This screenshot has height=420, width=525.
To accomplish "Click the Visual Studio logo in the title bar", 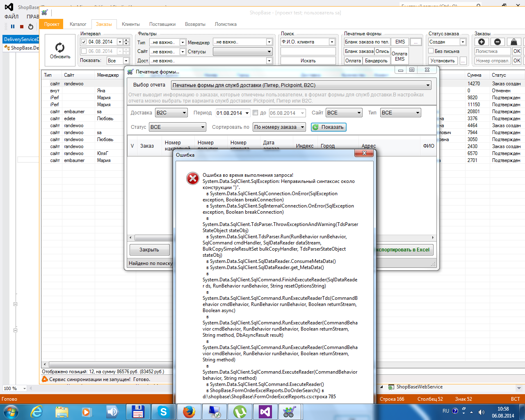I will click(9, 7).
